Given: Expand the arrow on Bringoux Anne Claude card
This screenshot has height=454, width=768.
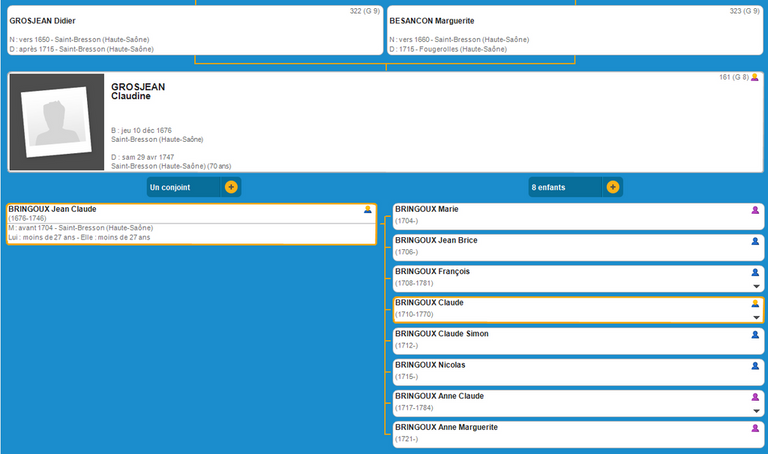Looking at the screenshot, I should (756, 411).
